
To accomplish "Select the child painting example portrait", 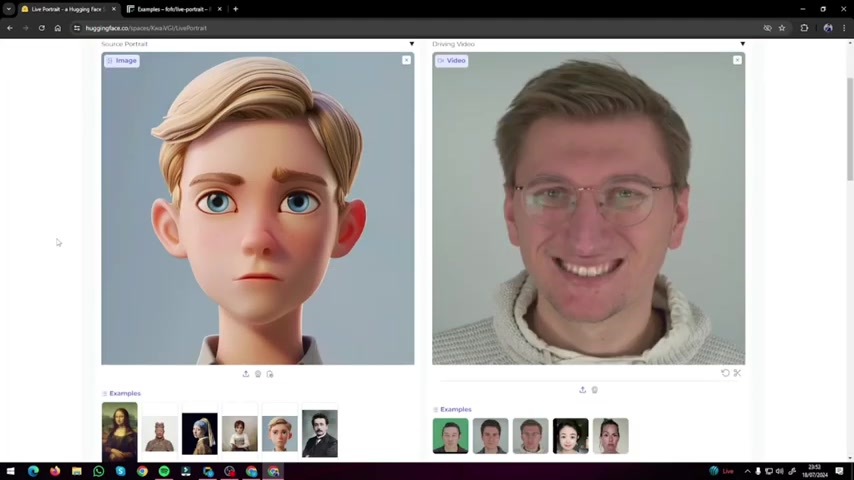I will (x=240, y=434).
